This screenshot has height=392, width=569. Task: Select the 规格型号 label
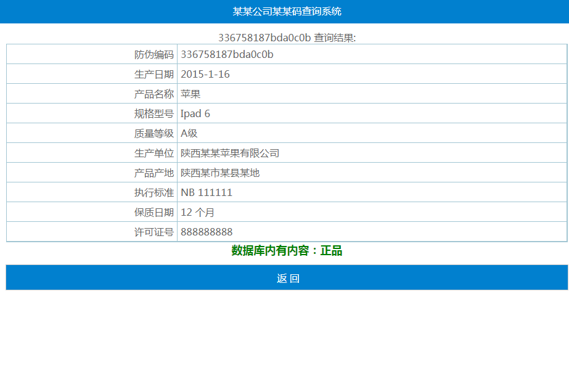154,113
